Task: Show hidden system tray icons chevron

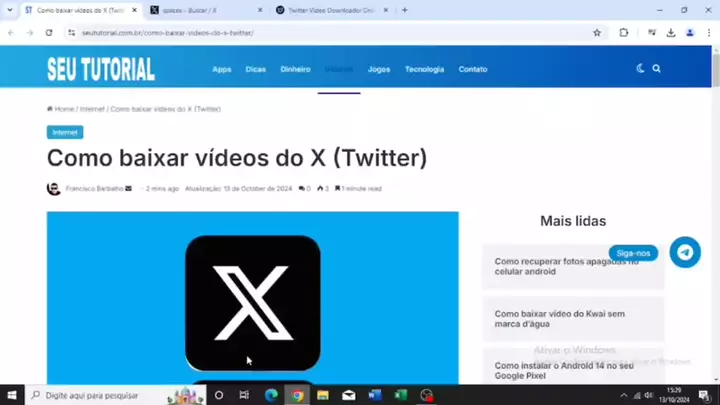Action: (624, 395)
